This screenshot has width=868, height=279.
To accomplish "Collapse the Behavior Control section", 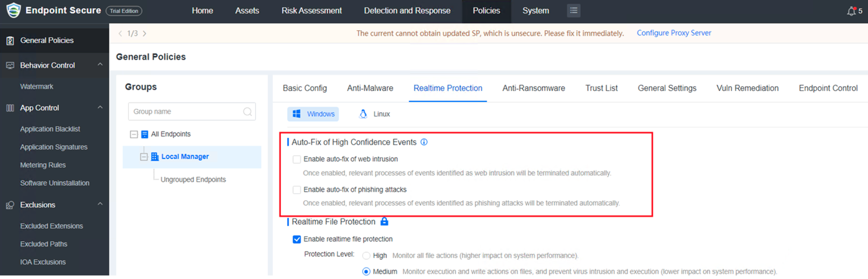I will (100, 65).
